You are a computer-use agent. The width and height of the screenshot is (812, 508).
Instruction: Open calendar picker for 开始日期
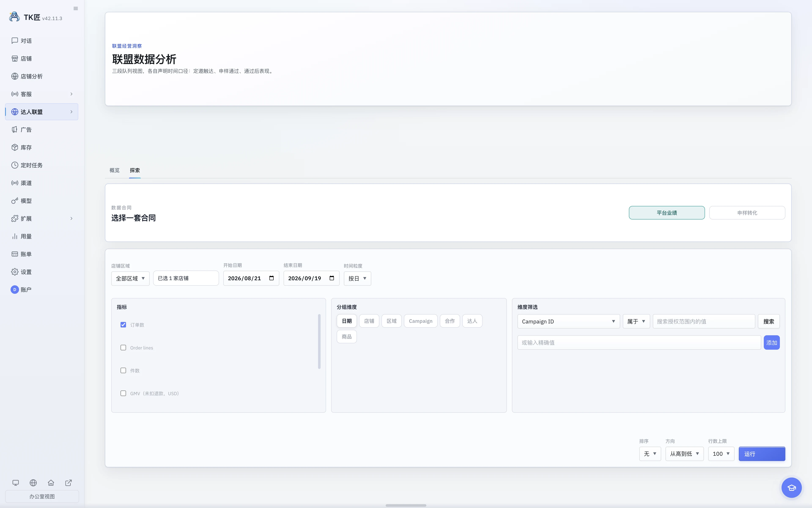pos(272,278)
